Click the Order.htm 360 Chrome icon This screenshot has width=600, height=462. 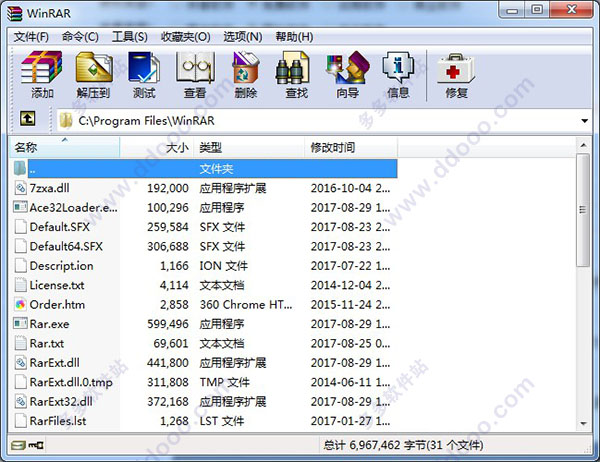20,304
